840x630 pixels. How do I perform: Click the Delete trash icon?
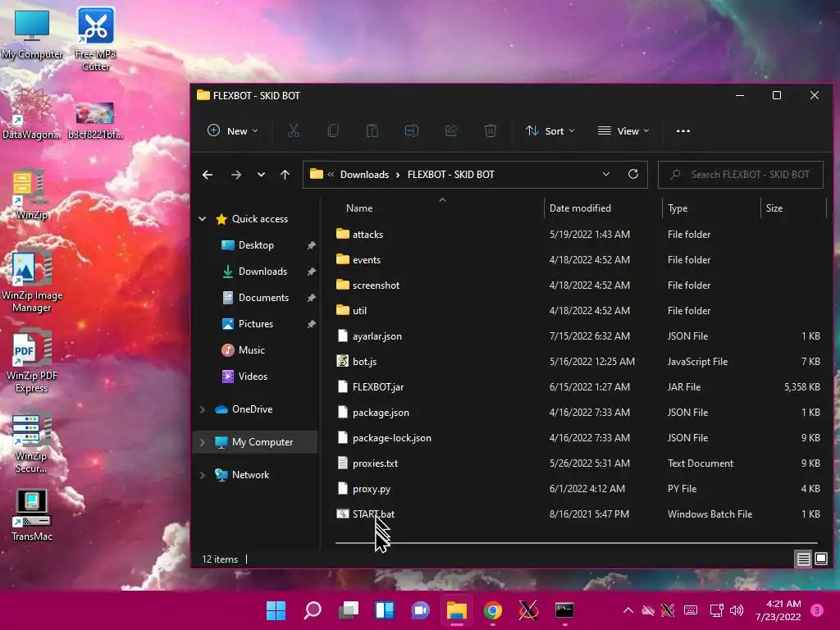491,130
